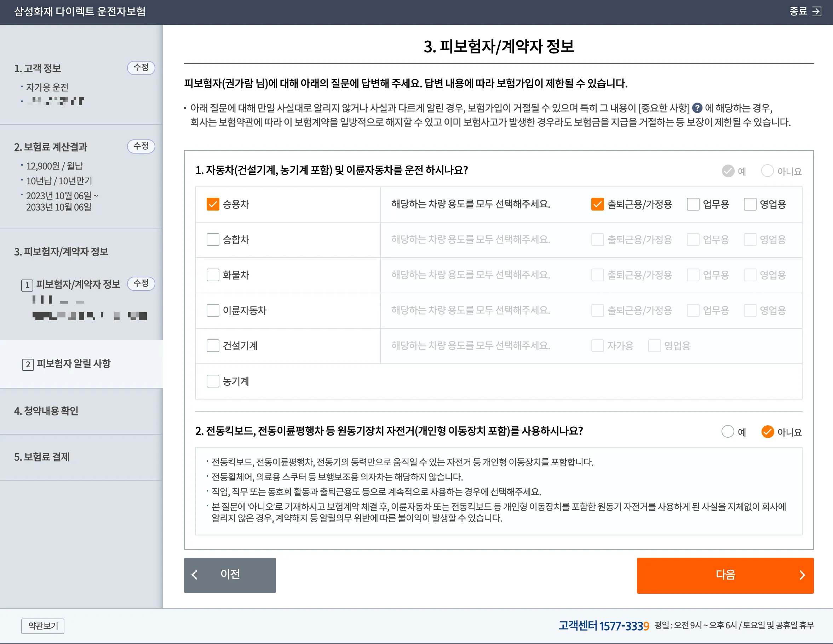Click the left chevron on the 이전 button
This screenshot has height=644, width=833.
pyautogui.click(x=195, y=575)
